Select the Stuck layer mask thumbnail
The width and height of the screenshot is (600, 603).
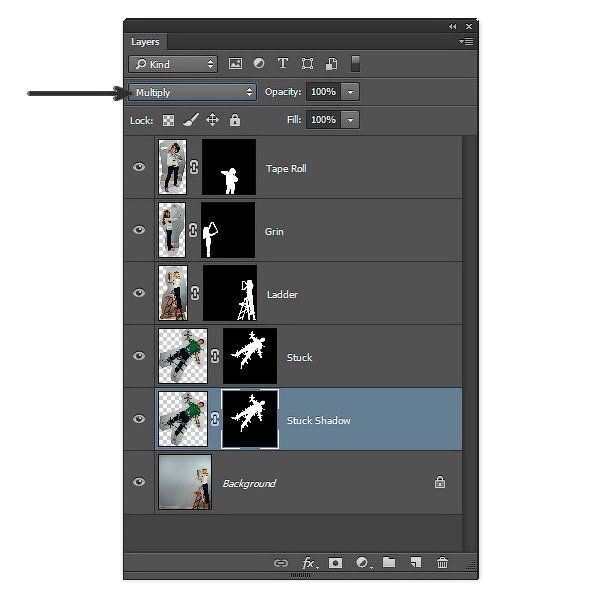(x=250, y=356)
